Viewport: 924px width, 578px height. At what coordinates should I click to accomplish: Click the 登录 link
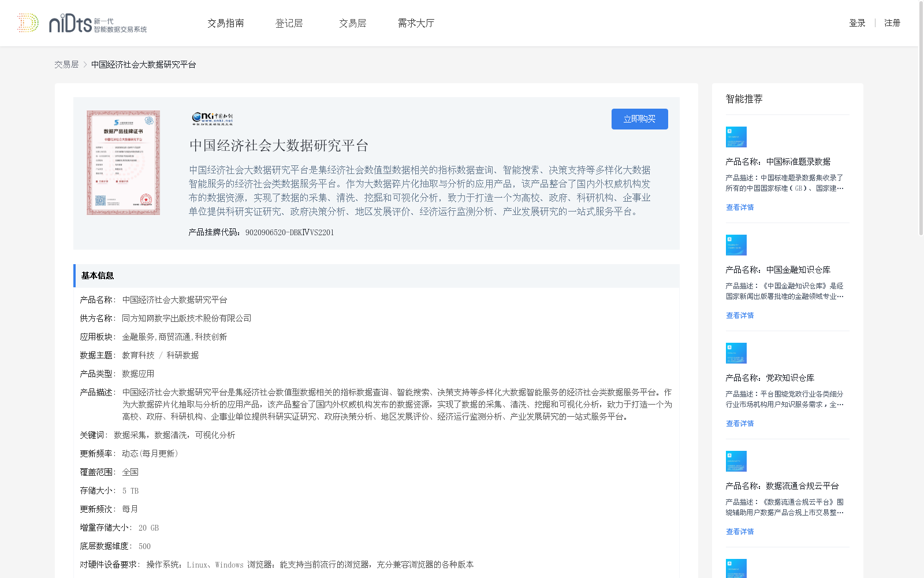pyautogui.click(x=857, y=23)
